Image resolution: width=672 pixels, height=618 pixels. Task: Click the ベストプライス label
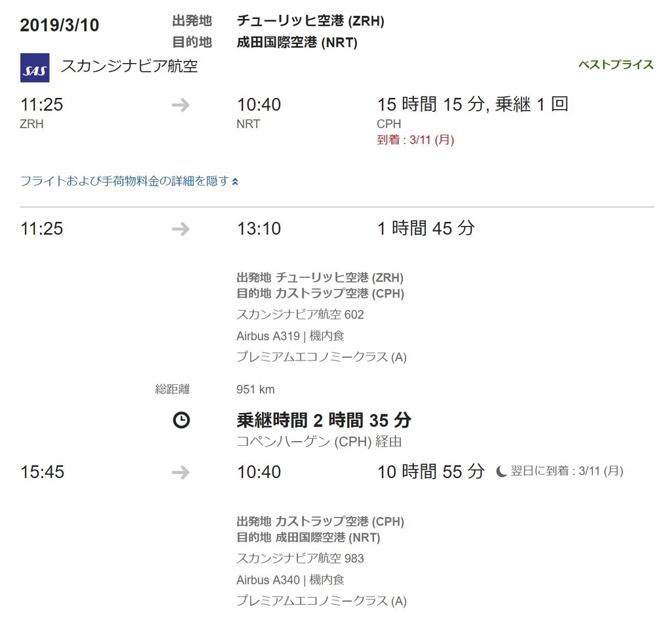[x=616, y=65]
